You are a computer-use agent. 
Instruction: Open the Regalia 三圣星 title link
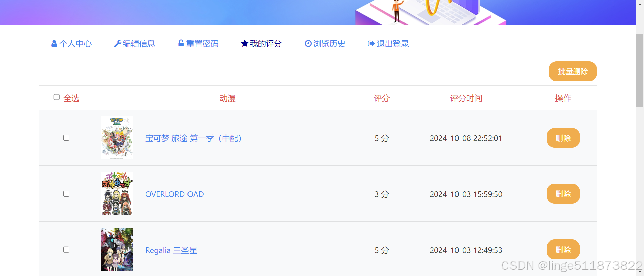tap(171, 250)
